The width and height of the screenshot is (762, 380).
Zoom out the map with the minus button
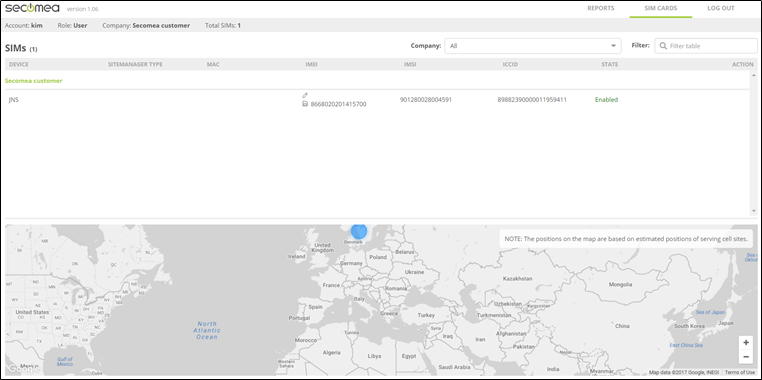(x=745, y=357)
